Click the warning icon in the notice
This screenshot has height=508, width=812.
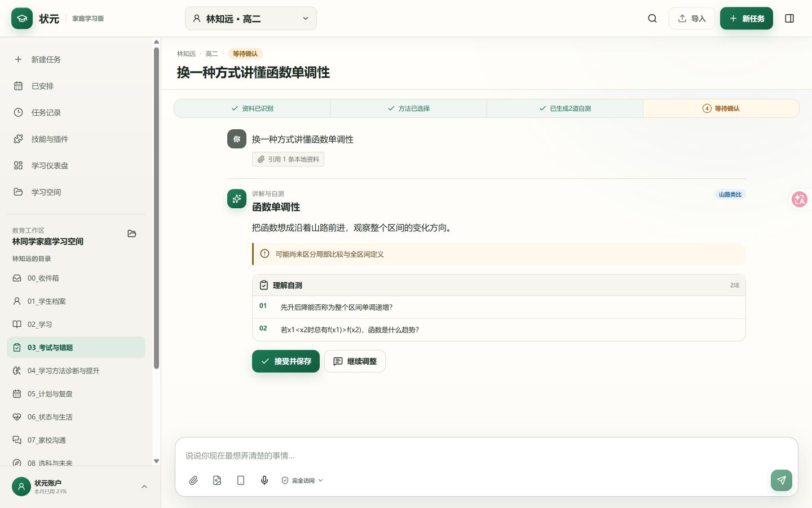coord(264,254)
